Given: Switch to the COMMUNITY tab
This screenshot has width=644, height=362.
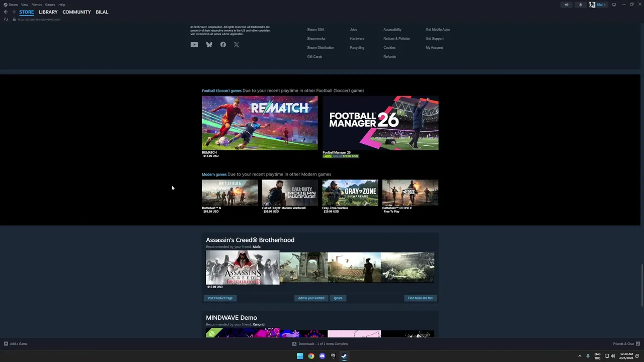Looking at the screenshot, I should point(76,12).
